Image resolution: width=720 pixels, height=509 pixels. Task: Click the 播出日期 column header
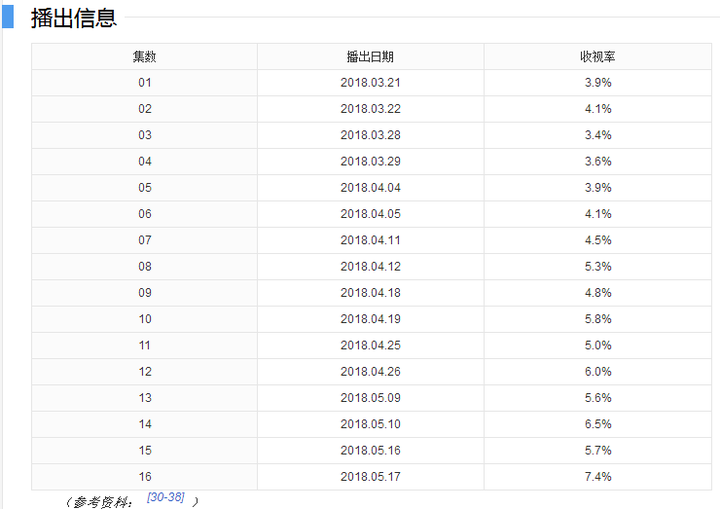point(370,57)
